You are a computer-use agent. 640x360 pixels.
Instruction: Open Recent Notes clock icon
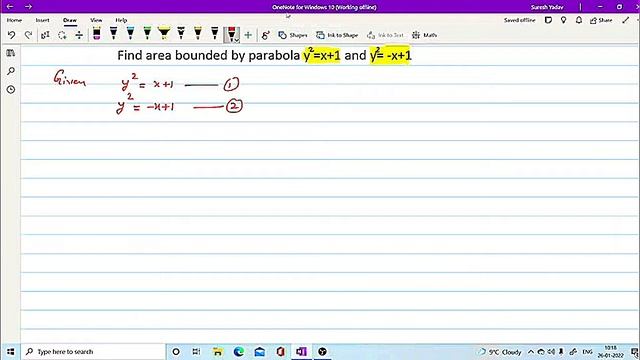point(11,89)
